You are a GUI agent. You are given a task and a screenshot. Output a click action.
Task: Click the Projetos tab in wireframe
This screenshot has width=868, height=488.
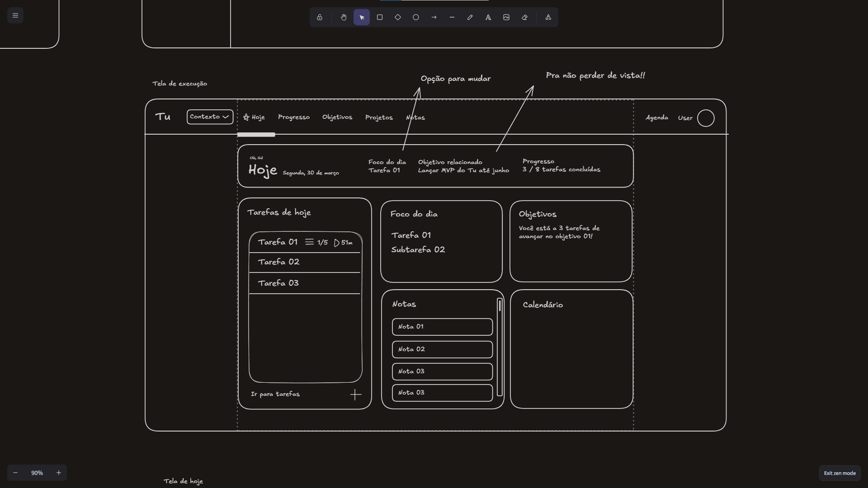[379, 117]
